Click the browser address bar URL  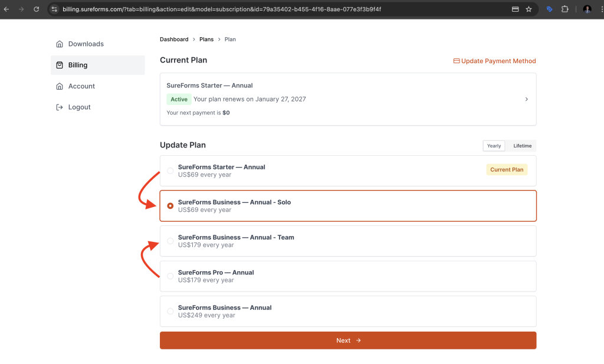pyautogui.click(x=222, y=9)
